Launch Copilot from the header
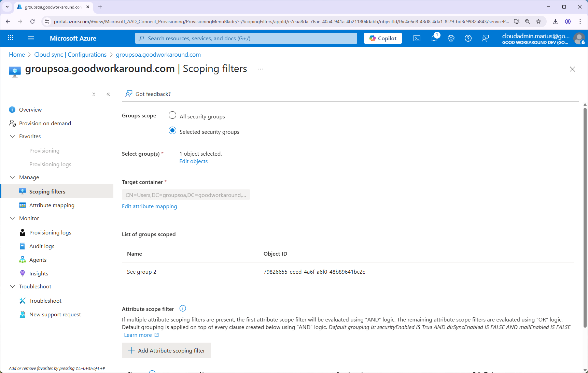The image size is (588, 373). point(383,39)
